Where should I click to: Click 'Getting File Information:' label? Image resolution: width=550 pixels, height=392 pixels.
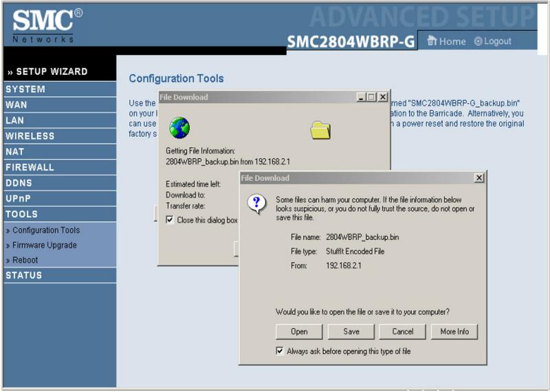[x=200, y=151]
